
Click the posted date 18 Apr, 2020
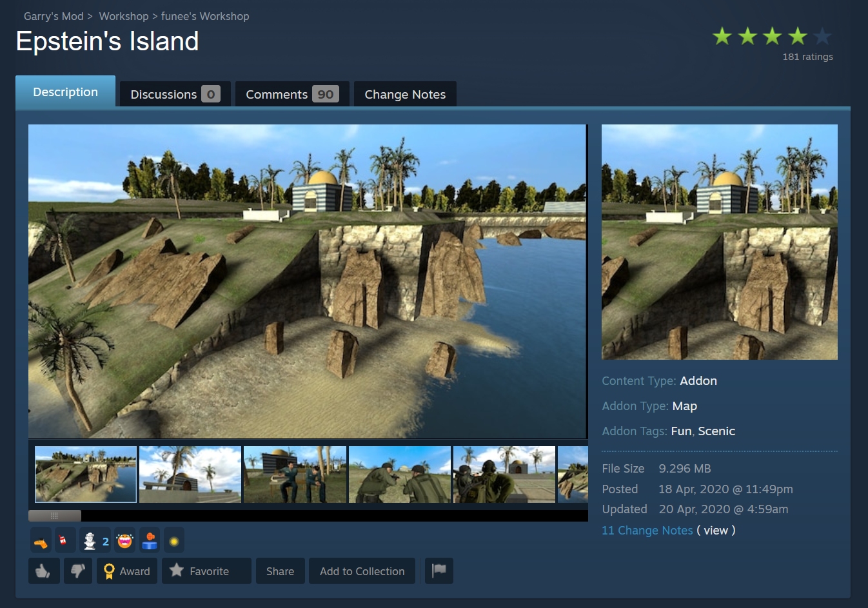click(x=725, y=489)
